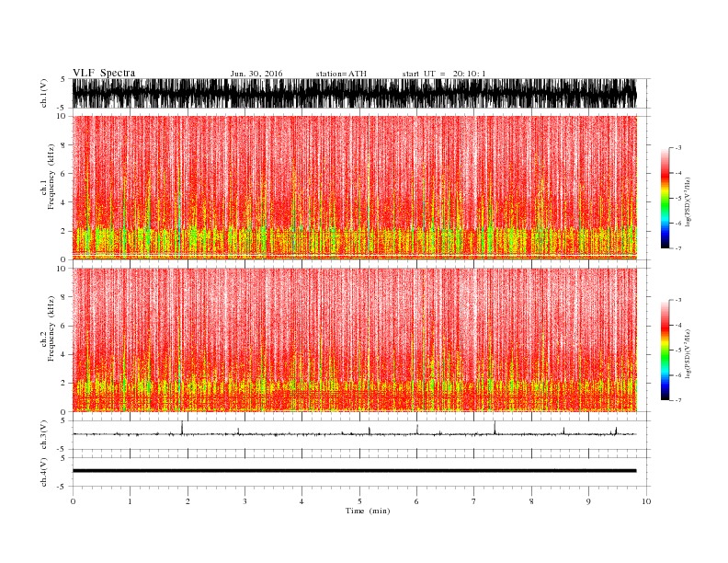Click the ch.2 "Frequency (kHz)" axis label
The height and width of the screenshot is (563, 728).
point(51,328)
